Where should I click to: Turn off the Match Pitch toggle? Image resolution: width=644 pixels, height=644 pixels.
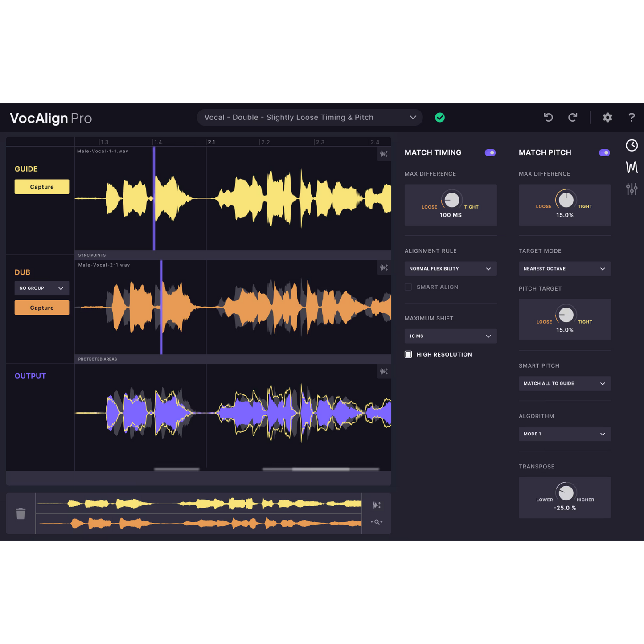(604, 152)
